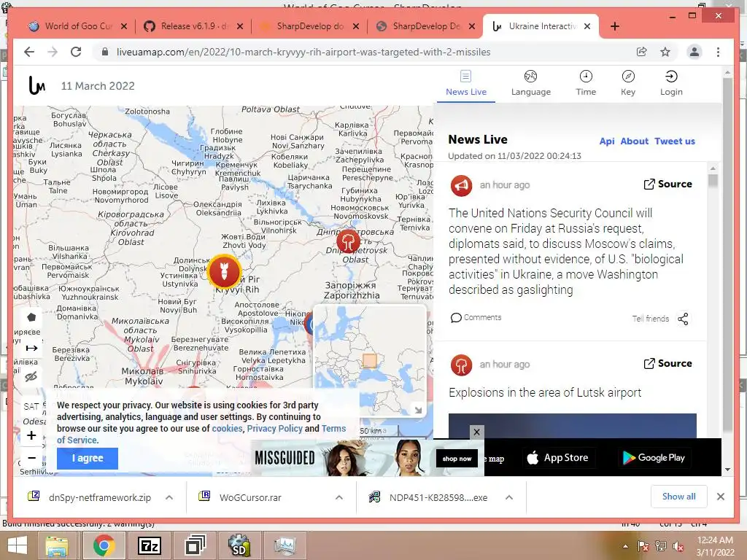Open Comments on UN Security Council news
This screenshot has height=560, width=747.
(476, 318)
